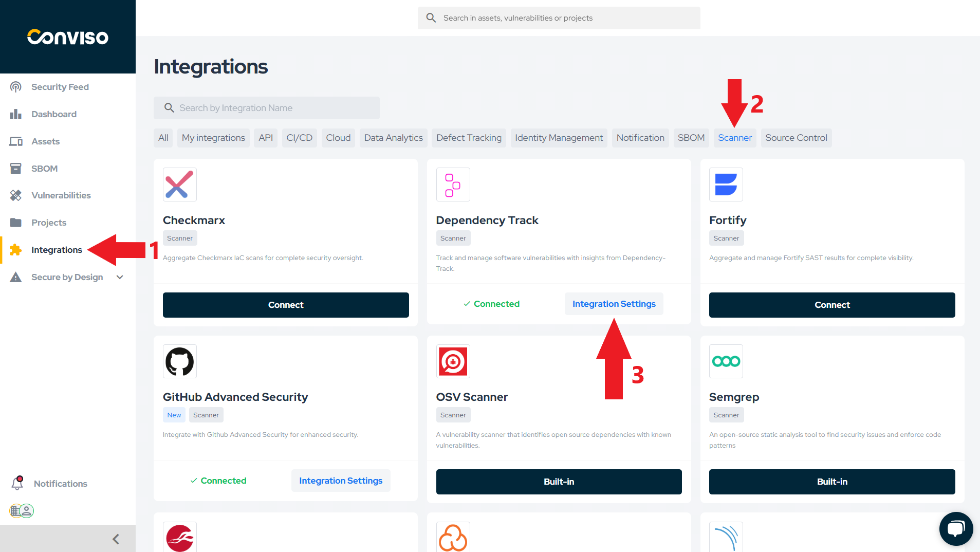980x552 pixels.
Task: Click Connected status on Dependency Track
Action: [x=491, y=304]
